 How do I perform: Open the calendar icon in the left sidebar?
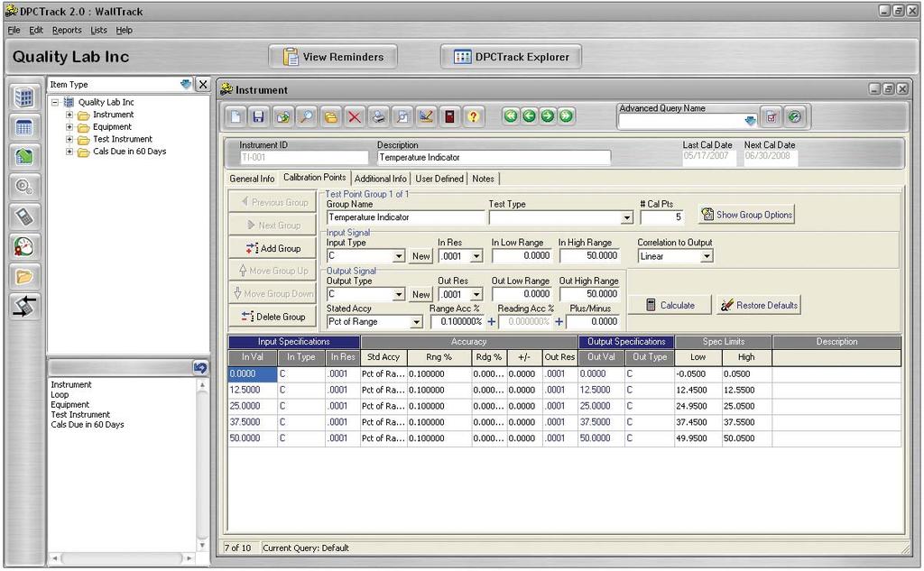point(24,126)
